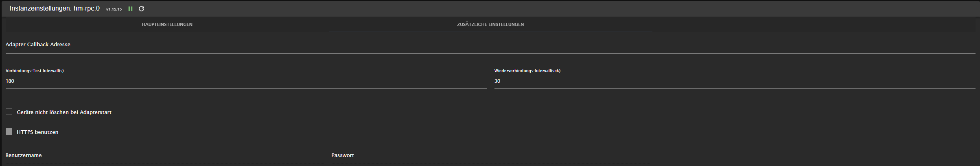Toggle the HTTPS benutzen checkbox

click(x=9, y=132)
